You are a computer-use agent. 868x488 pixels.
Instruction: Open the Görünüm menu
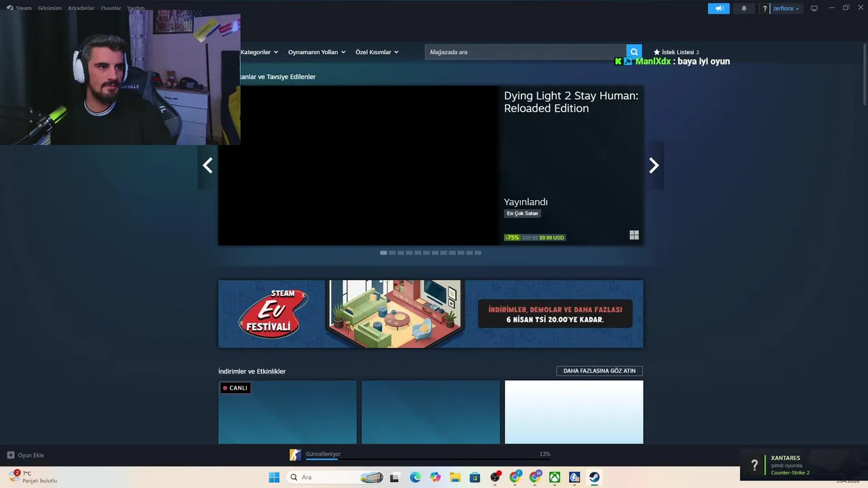point(50,8)
